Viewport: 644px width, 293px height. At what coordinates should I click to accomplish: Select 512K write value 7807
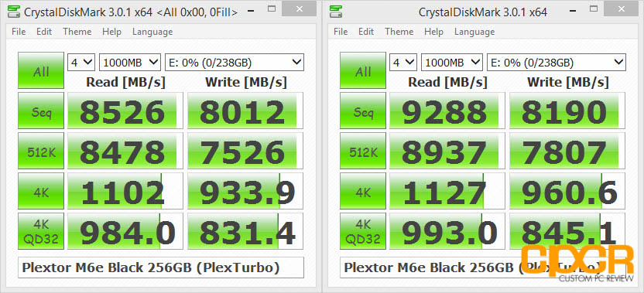[x=567, y=151]
